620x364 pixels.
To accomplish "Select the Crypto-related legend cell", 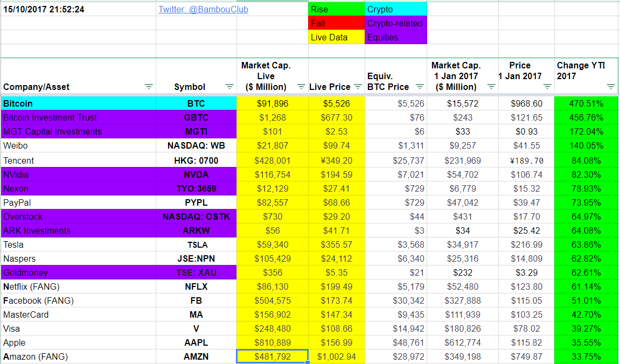I will [396, 23].
